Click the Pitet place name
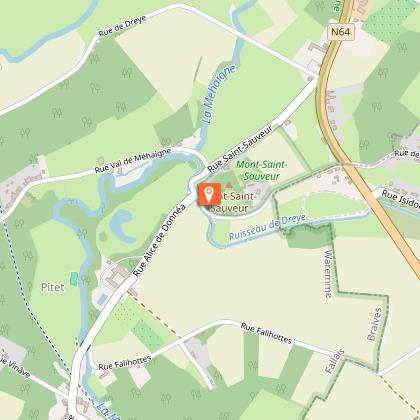 [x=53, y=287]
